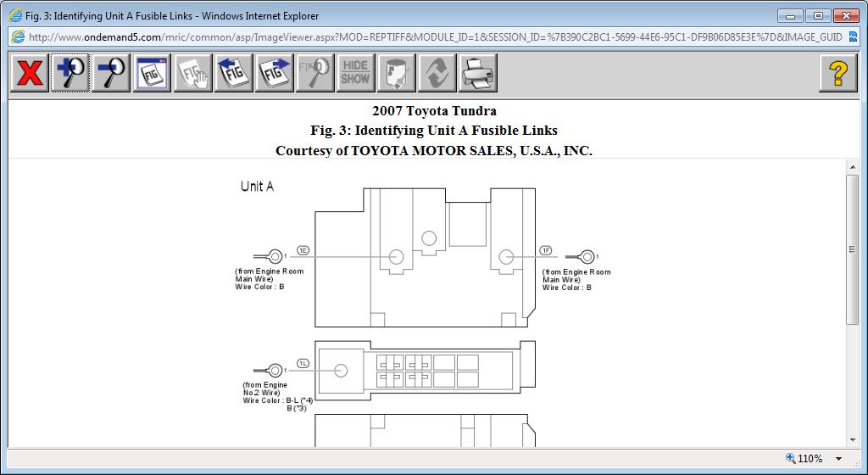Click the 110% zoom magnifier in status bar
This screenshot has height=475, width=868.
pos(791,458)
